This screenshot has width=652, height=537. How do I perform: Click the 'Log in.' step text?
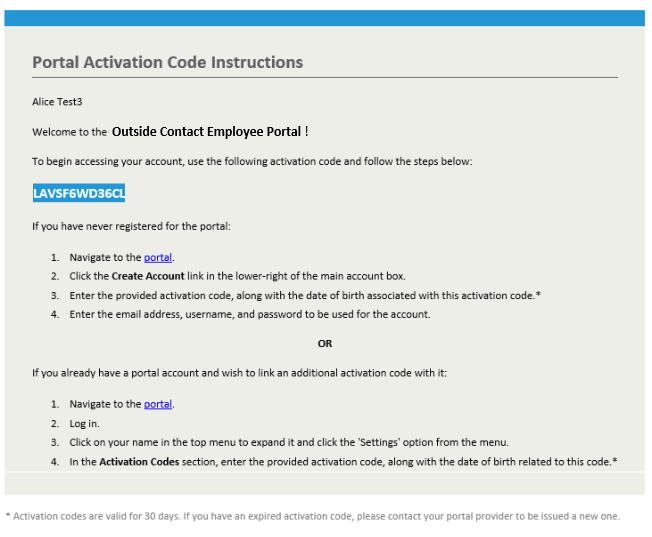[x=84, y=423]
